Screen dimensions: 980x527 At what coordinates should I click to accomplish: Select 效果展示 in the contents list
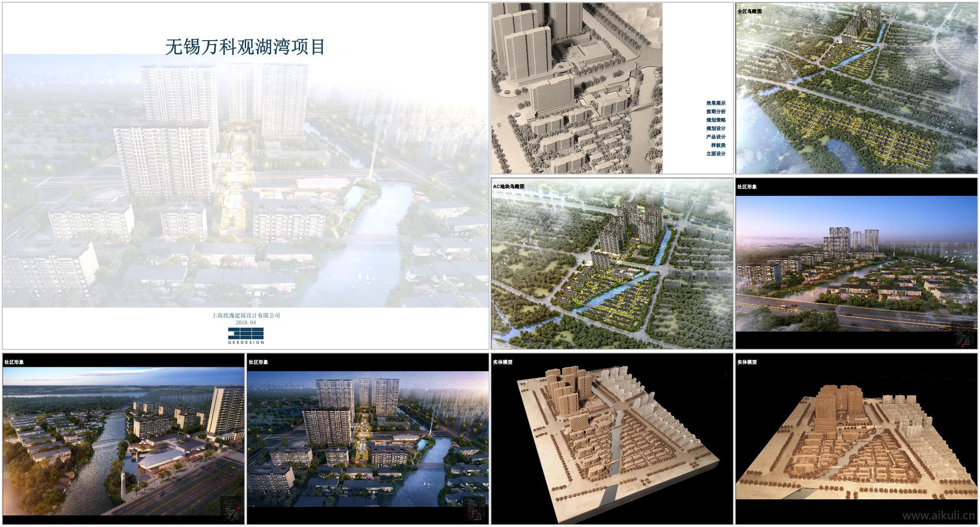click(x=716, y=103)
